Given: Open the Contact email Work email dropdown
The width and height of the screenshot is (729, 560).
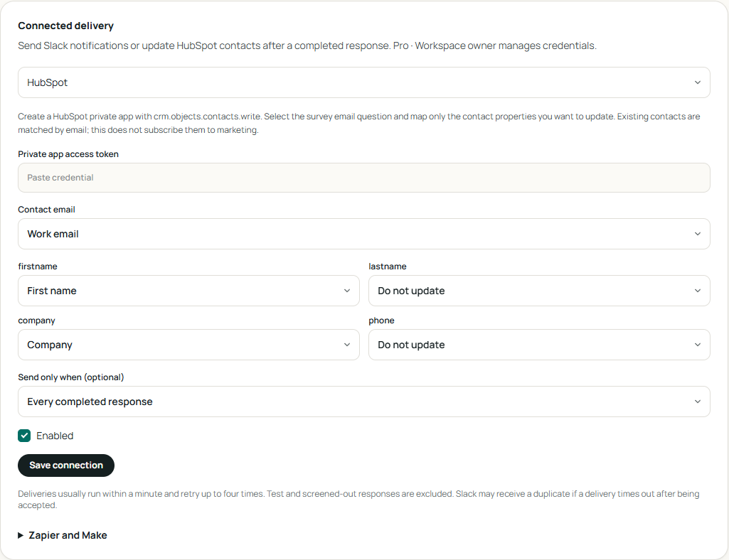Looking at the screenshot, I should (363, 234).
